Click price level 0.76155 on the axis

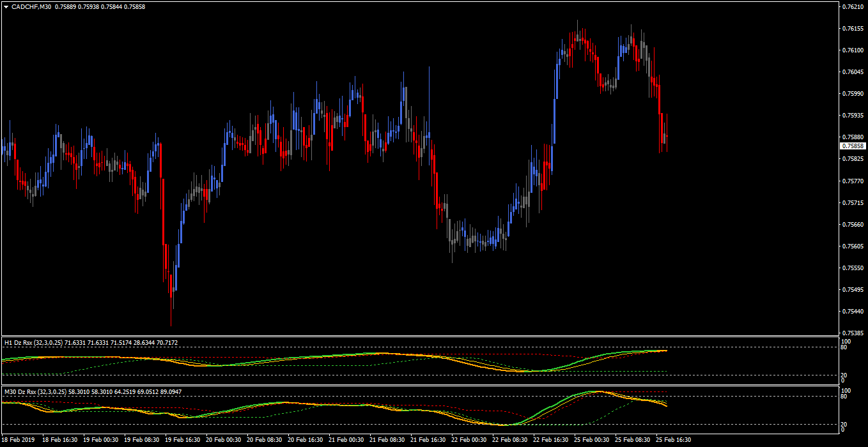852,29
